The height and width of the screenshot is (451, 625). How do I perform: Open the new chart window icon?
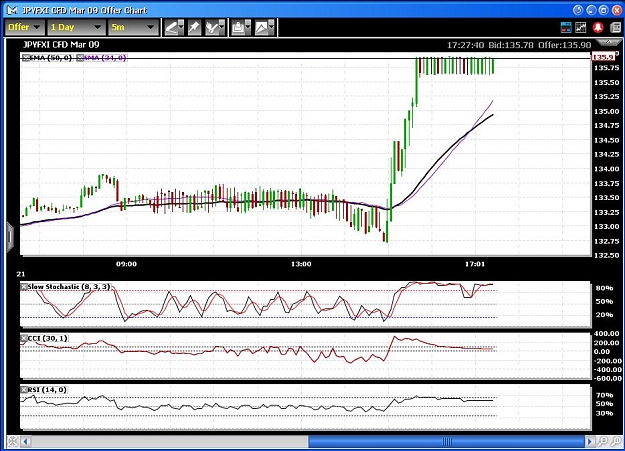pos(581,27)
